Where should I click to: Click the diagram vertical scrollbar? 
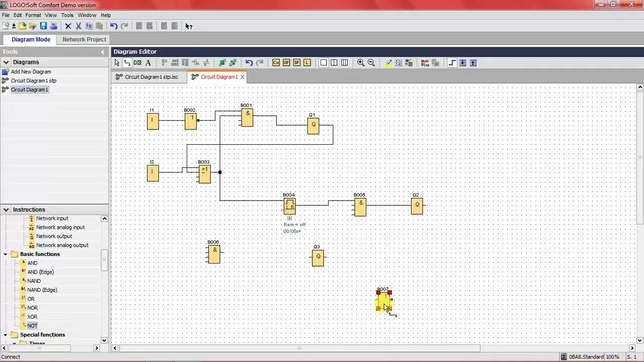pos(640,157)
